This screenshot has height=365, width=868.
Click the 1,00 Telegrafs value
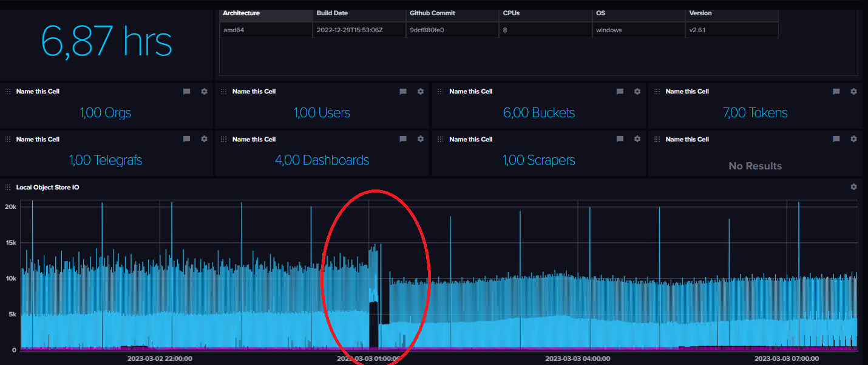click(106, 160)
